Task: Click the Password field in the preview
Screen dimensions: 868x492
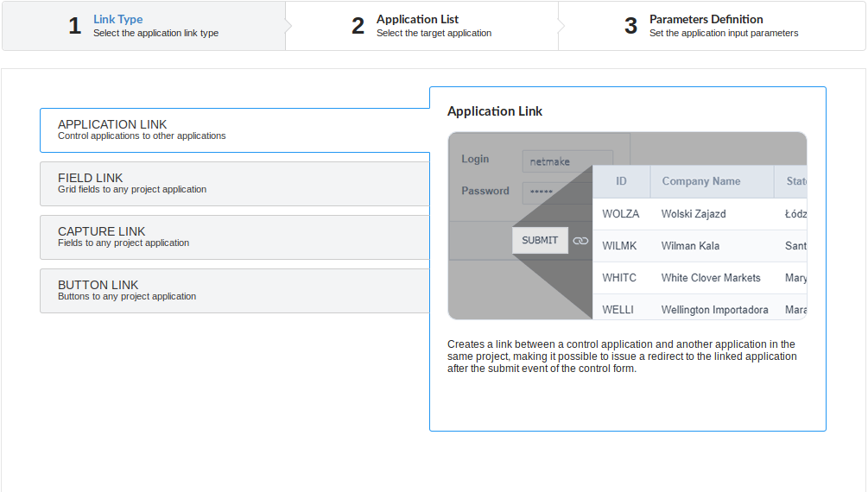Action: tap(557, 192)
